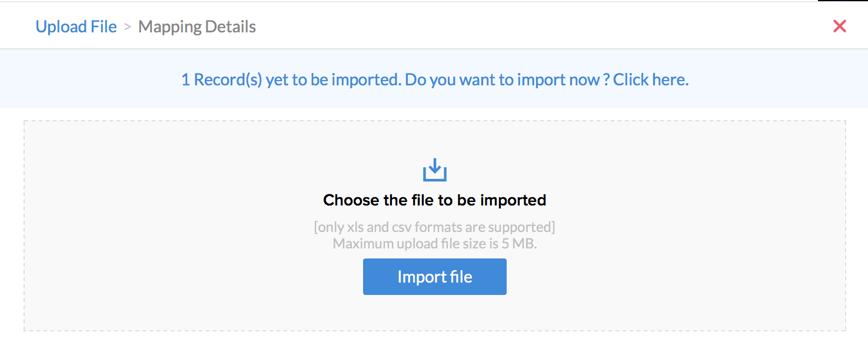This screenshot has height=345, width=868.
Task: Go back to Upload File step
Action: coord(76,27)
